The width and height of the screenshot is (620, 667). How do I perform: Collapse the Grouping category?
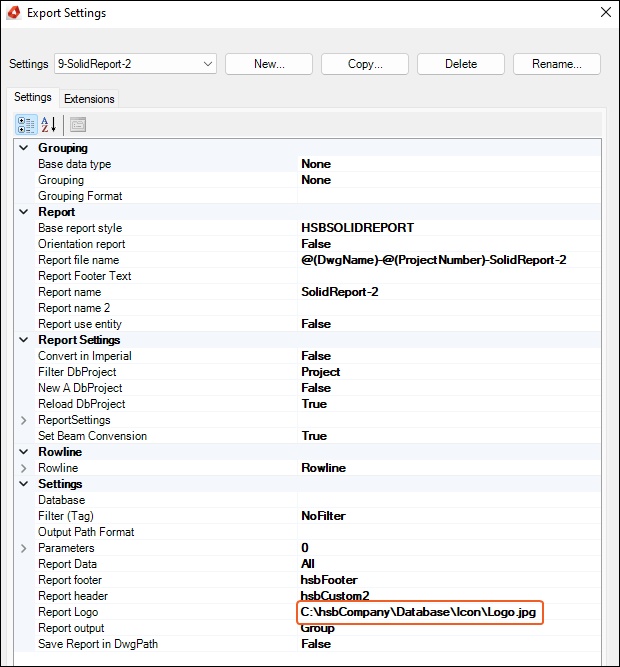point(24,148)
